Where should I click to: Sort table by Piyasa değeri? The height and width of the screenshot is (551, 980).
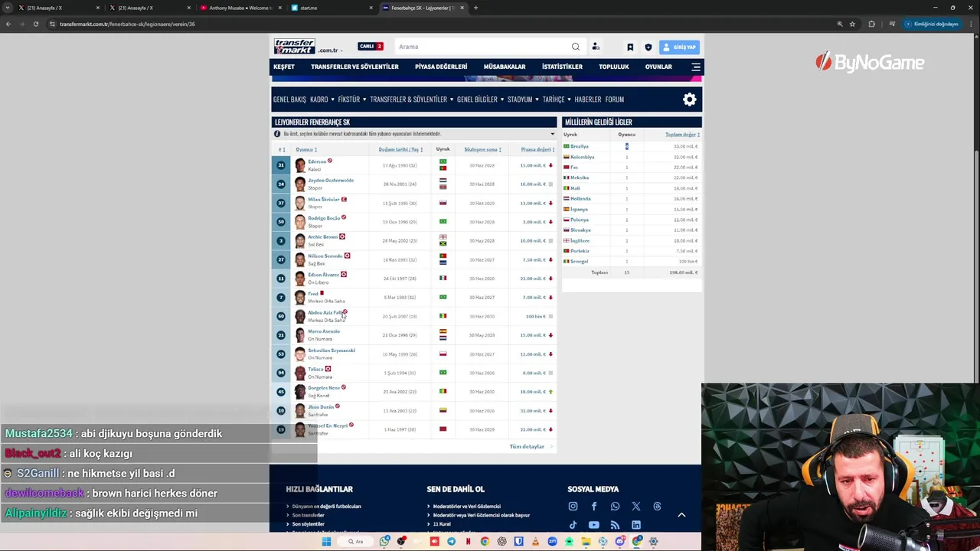click(537, 149)
